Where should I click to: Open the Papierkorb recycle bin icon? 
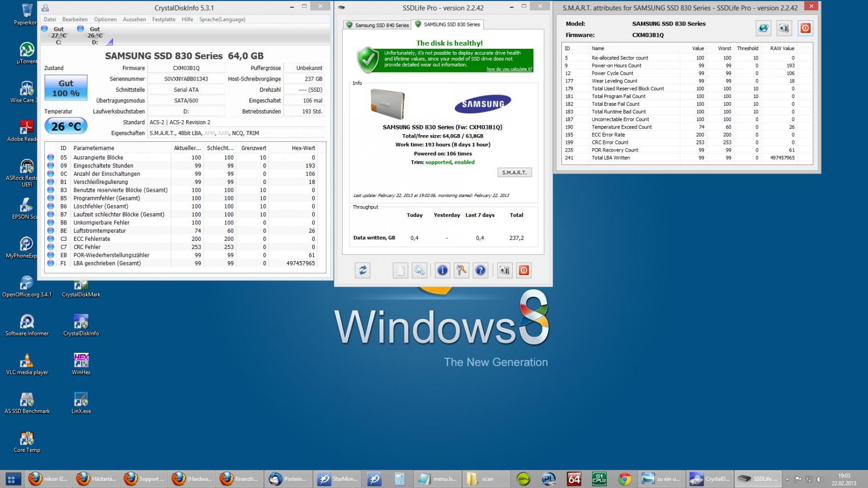point(26,14)
